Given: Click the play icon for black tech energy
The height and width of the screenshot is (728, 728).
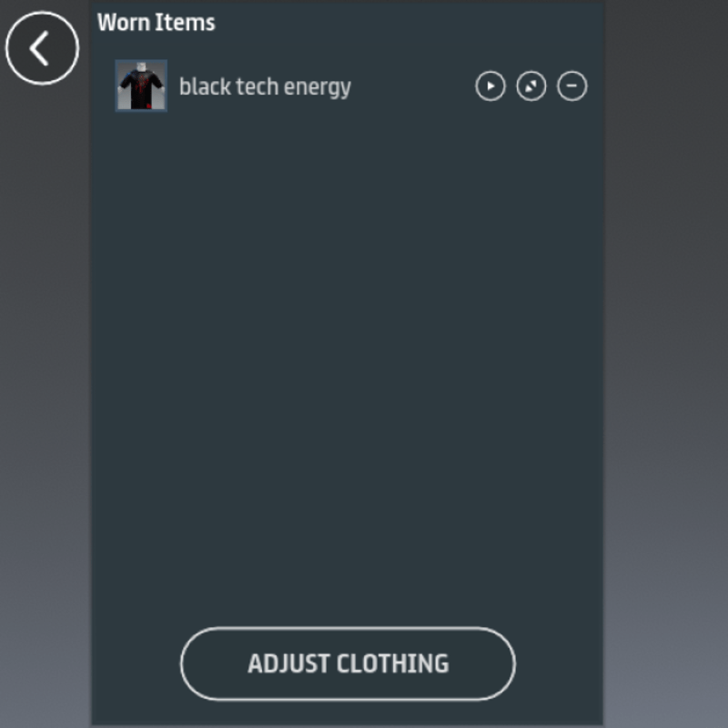Looking at the screenshot, I should coord(490,86).
